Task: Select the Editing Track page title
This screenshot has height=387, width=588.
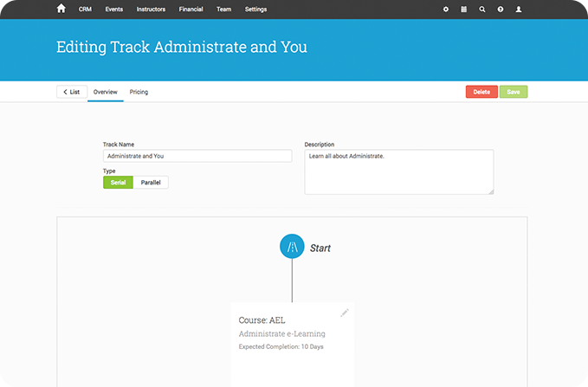Action: [x=182, y=47]
